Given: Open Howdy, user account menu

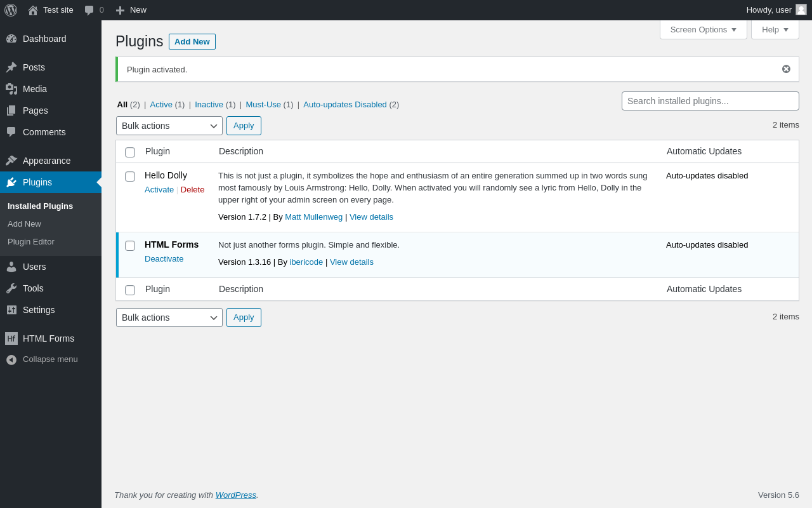Looking at the screenshot, I should click(776, 10).
